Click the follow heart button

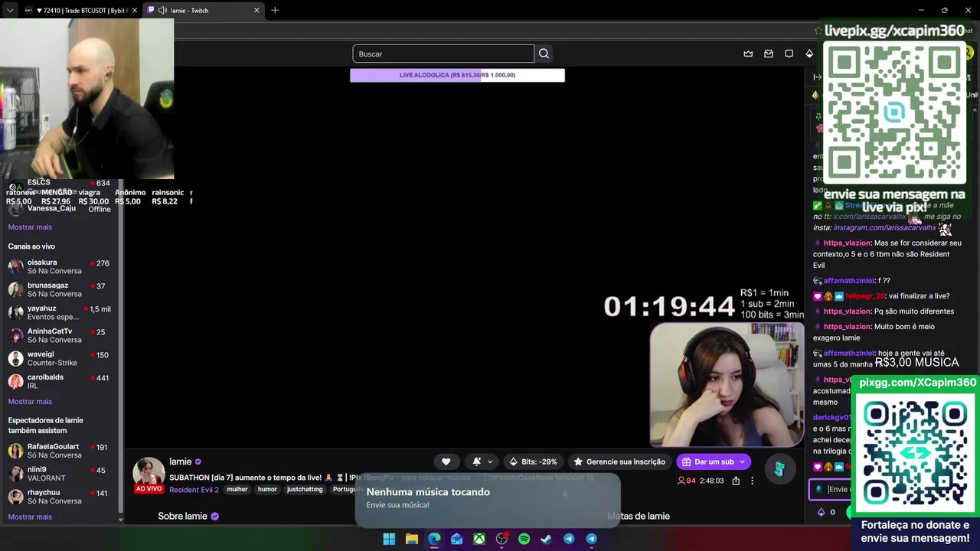446,461
